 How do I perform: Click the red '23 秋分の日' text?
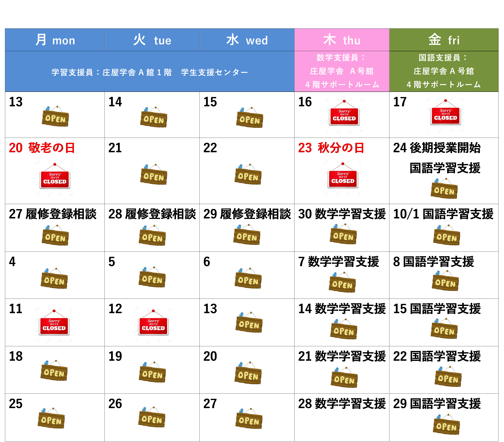[331, 148]
